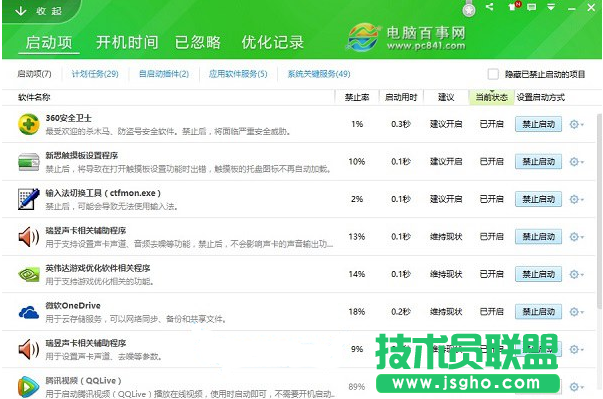The width and height of the screenshot is (603, 399).
Task: Select 输入法切换工具 (ctfmon.exe) title
Action: pos(103,193)
